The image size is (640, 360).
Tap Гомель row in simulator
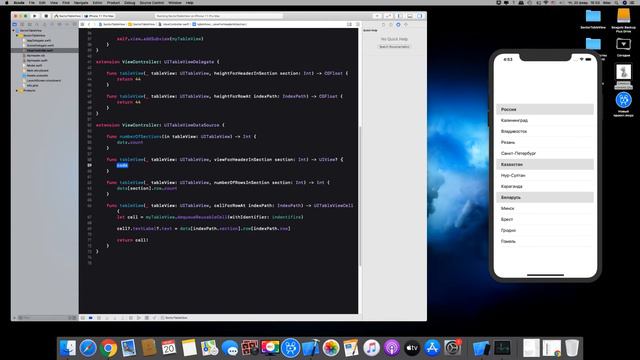545,242
